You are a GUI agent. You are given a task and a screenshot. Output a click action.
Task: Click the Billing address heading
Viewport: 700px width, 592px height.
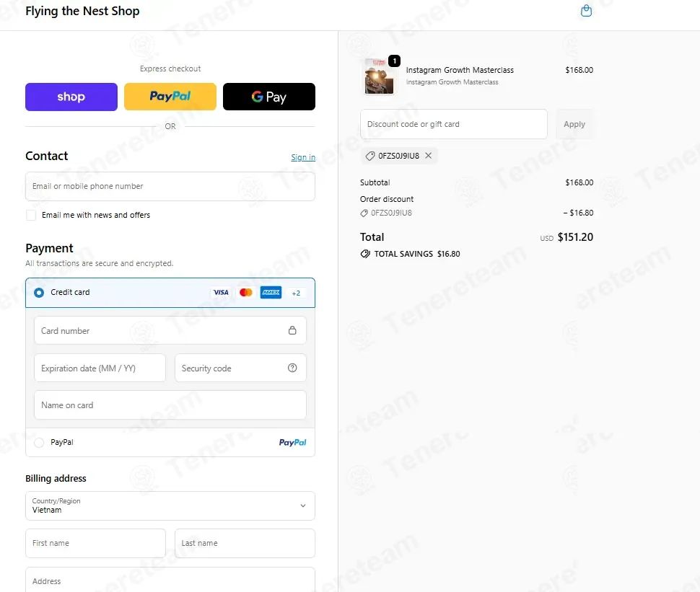(x=56, y=478)
